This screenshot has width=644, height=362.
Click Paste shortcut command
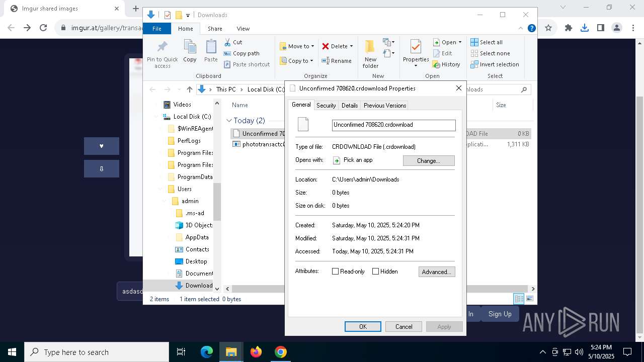[247, 64]
